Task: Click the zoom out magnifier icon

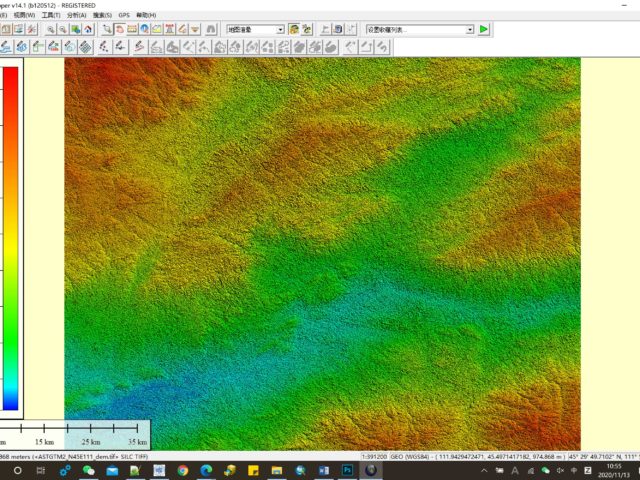Action: (63, 30)
